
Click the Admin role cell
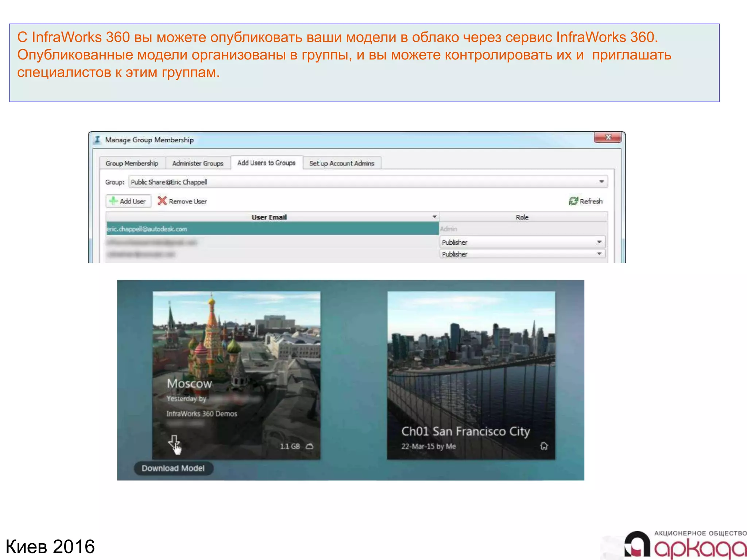coord(523,229)
